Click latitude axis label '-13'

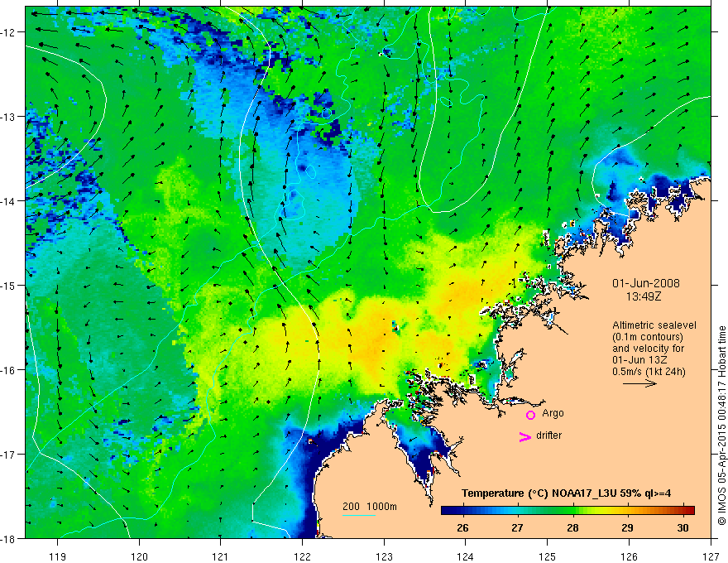(x=10, y=117)
